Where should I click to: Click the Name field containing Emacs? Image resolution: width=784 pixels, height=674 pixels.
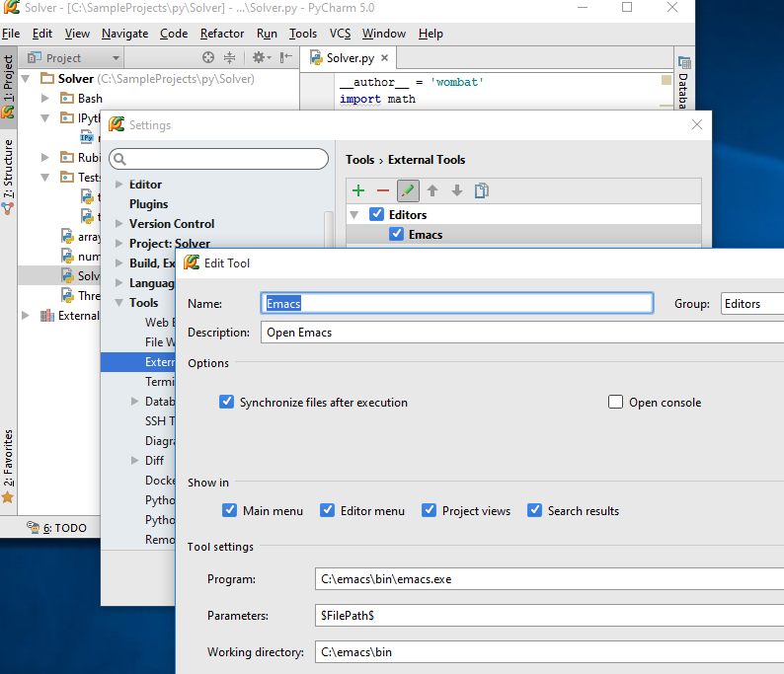click(457, 303)
